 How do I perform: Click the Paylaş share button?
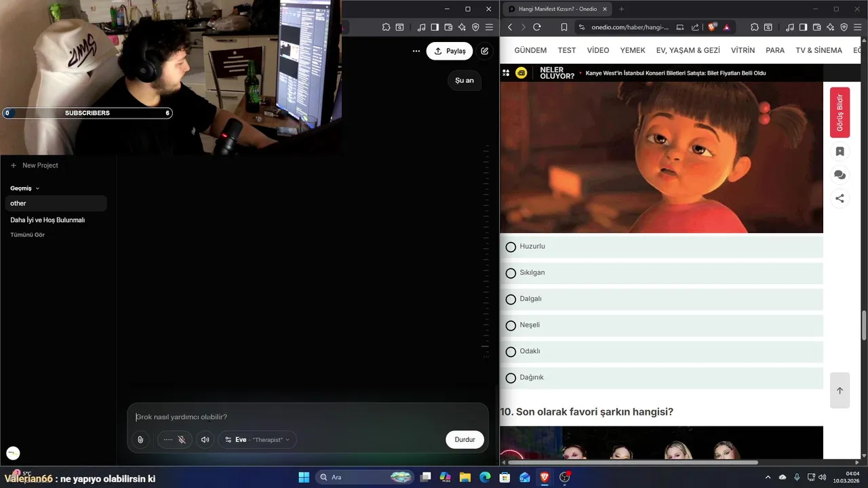point(450,51)
